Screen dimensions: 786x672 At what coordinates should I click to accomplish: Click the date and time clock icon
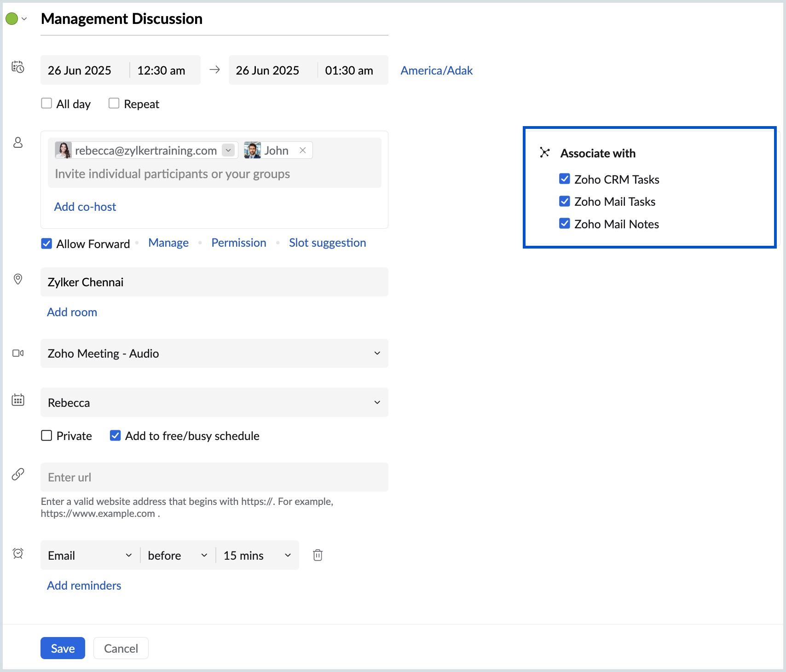tap(18, 67)
